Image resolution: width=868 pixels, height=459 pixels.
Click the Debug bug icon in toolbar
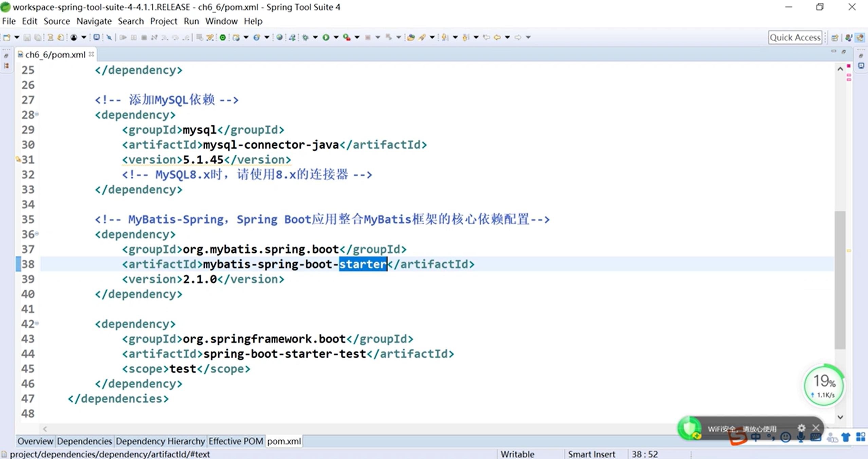point(305,37)
